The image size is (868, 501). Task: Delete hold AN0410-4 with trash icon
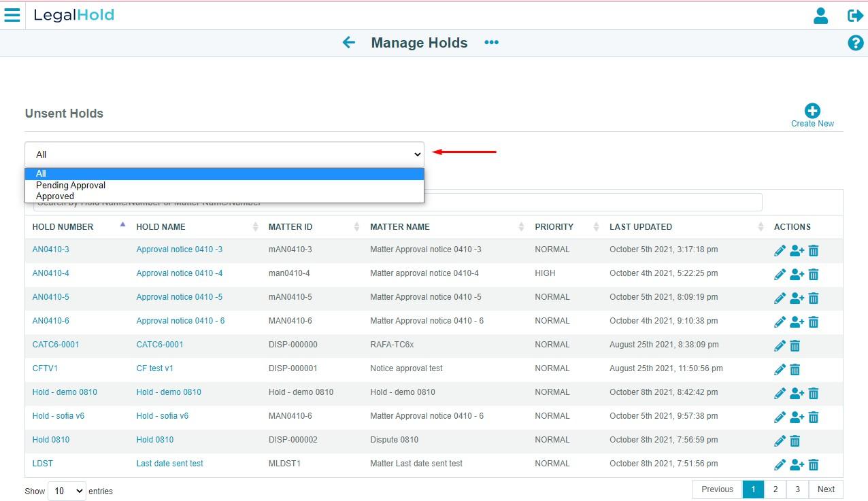[814, 275]
